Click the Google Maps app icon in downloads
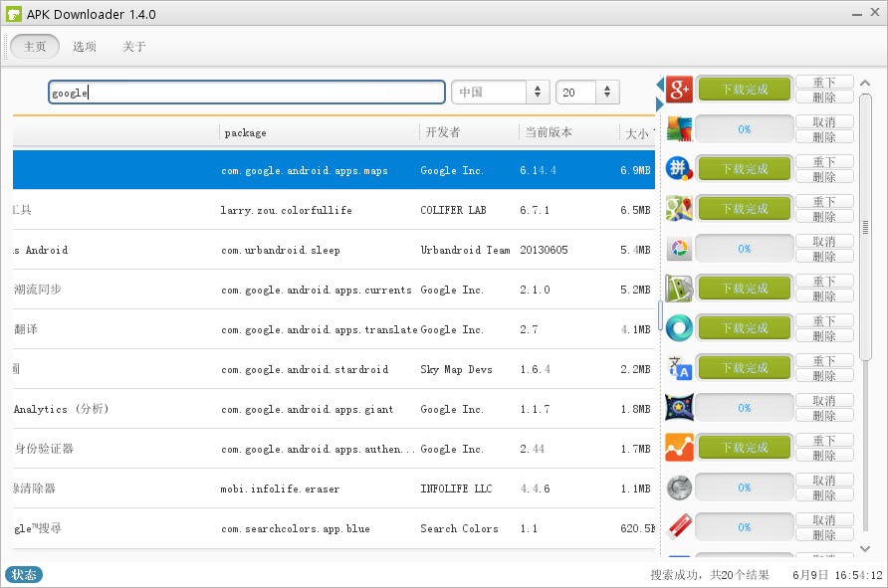This screenshot has height=588, width=888. (x=679, y=209)
